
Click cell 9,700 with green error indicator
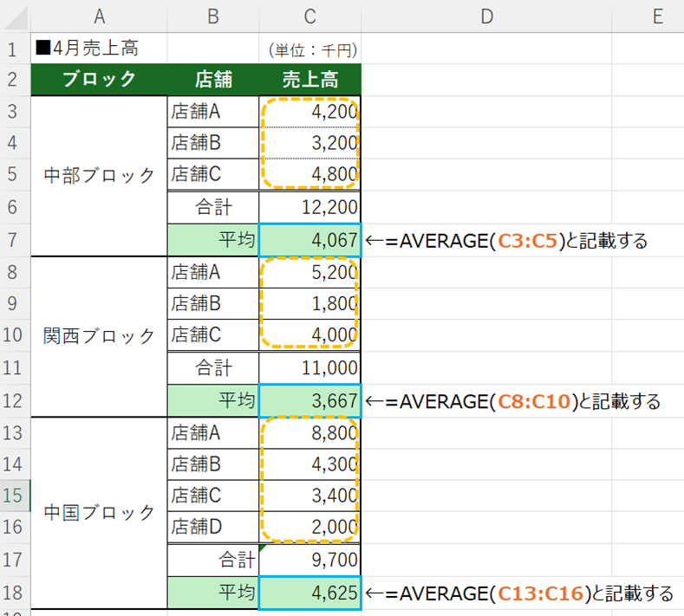[x=309, y=561]
